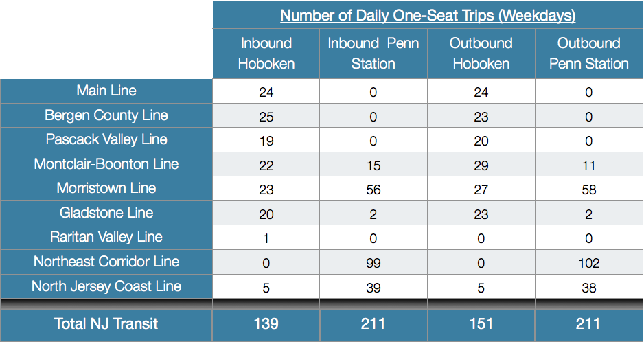
Task: Click the 139 total for Inbound Hoboken
Action: click(266, 324)
